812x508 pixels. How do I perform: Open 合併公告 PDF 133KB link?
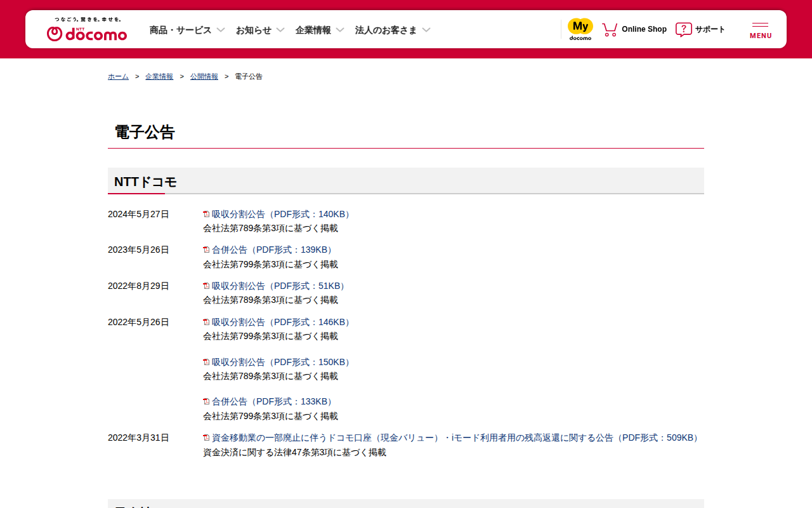point(273,401)
